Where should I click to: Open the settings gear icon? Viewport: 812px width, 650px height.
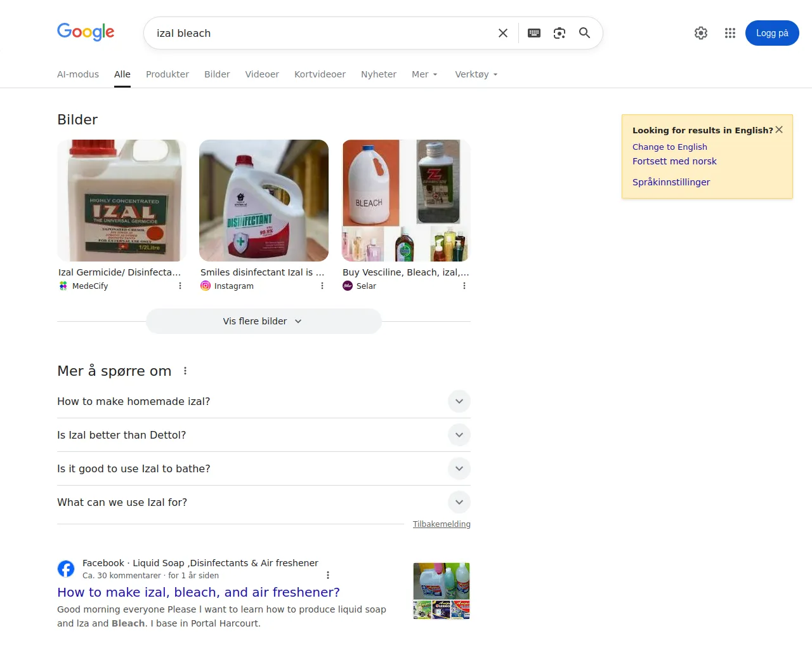pos(701,33)
